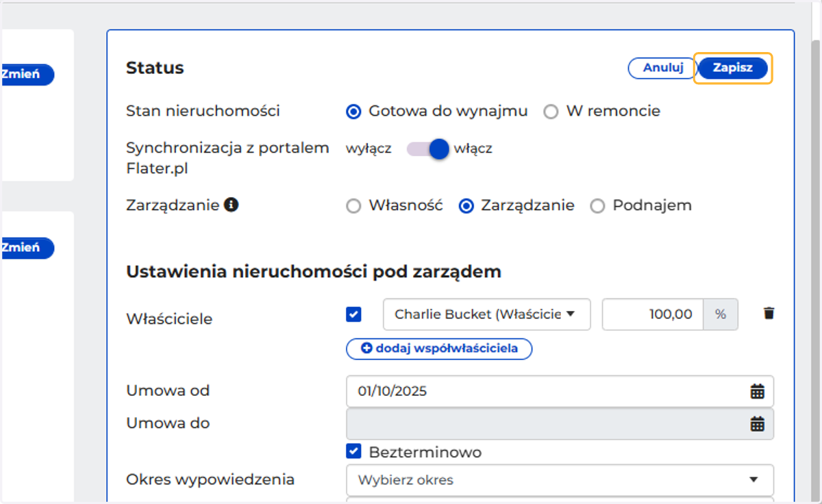The image size is (822, 504).
Task: Click the Okres wypowiedzenia label
Action: (x=210, y=479)
